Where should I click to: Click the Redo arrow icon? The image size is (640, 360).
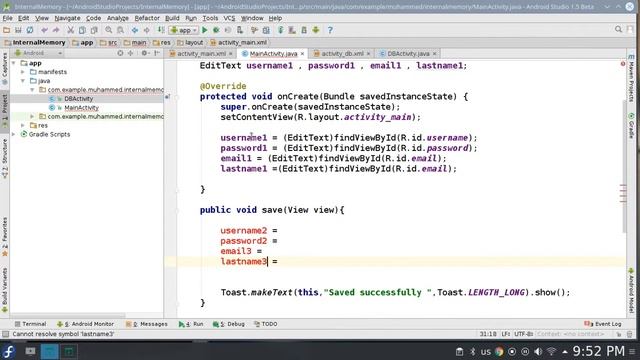point(56,30)
